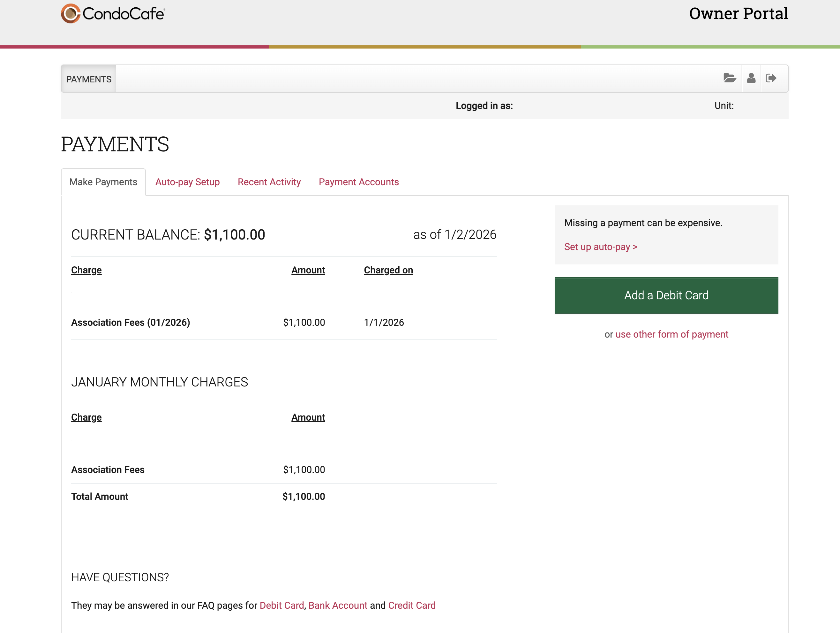840x633 pixels.
Task: Click 'Set up auto-pay' link
Action: pos(600,247)
